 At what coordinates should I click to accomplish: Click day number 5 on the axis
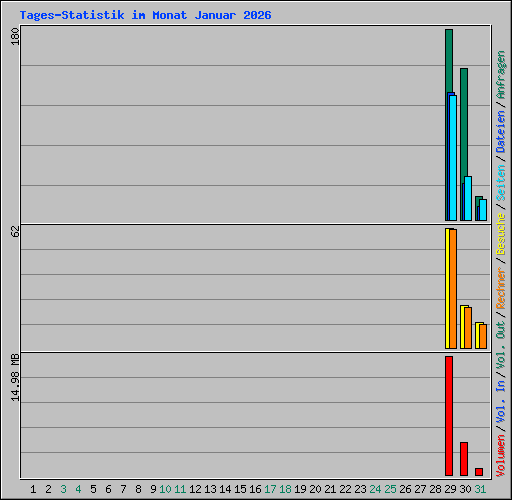coord(93,489)
